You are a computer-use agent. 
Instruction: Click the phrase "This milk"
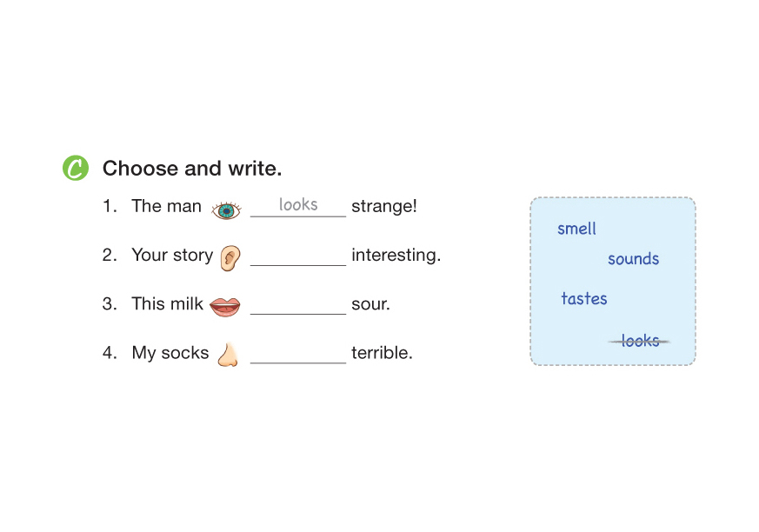[167, 304]
